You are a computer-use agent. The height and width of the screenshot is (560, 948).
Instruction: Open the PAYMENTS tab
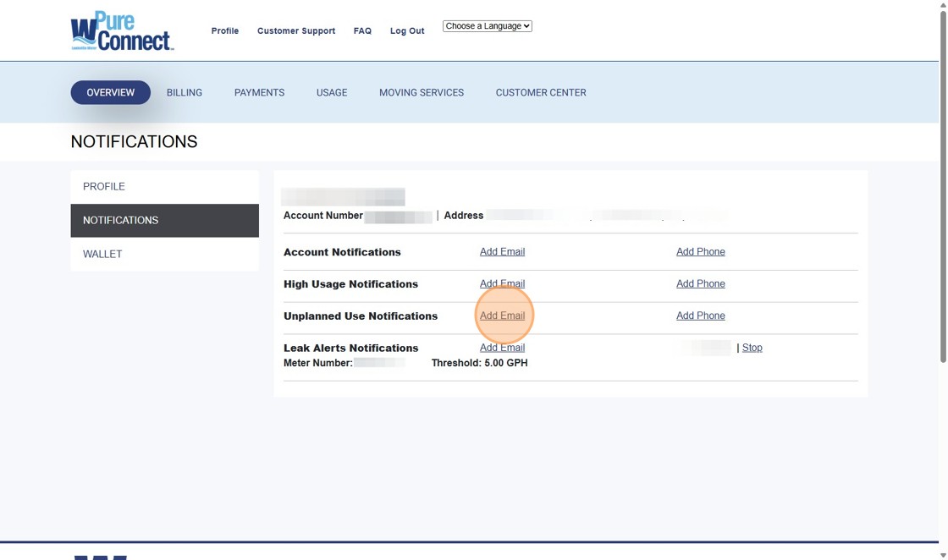point(259,92)
